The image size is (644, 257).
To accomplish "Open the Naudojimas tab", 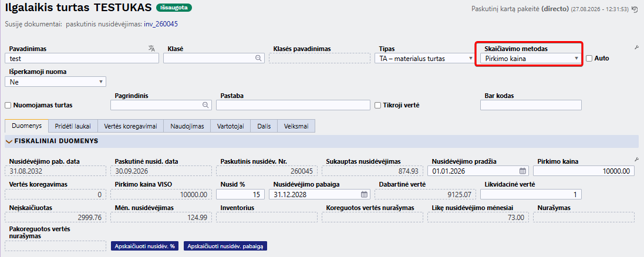I will point(187,126).
